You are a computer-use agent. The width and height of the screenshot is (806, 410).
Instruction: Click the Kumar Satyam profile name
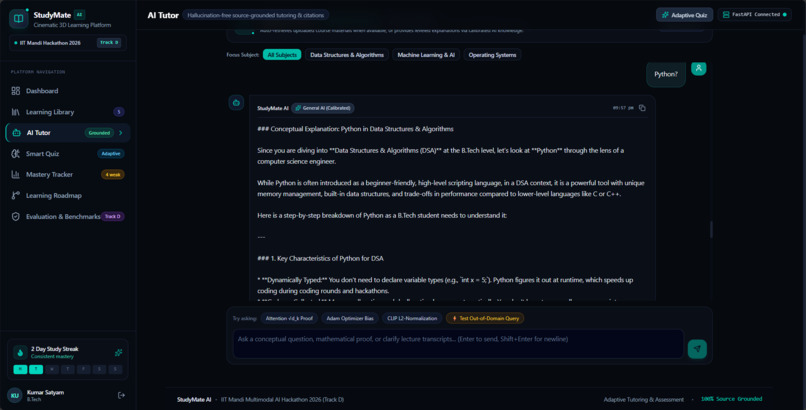tap(45, 393)
